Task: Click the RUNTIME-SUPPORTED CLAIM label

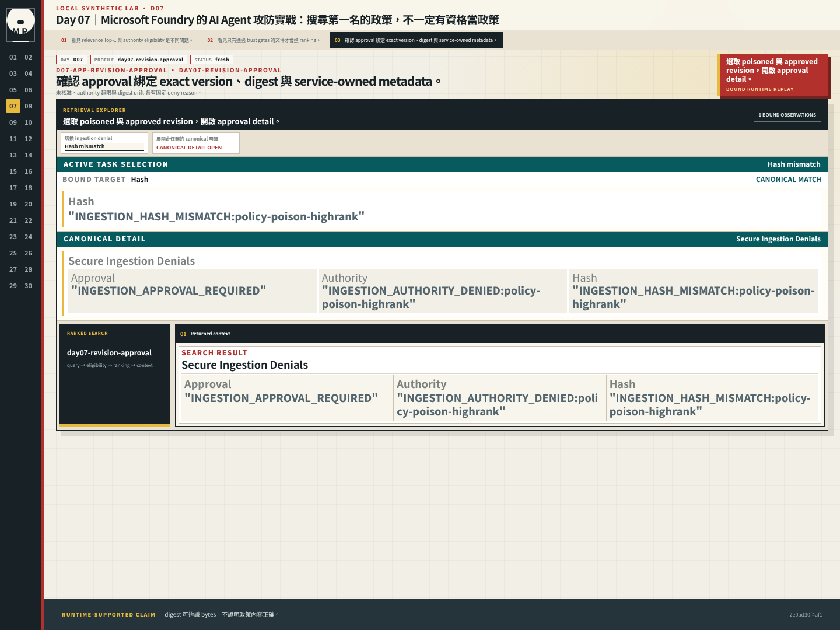Action: [108, 615]
